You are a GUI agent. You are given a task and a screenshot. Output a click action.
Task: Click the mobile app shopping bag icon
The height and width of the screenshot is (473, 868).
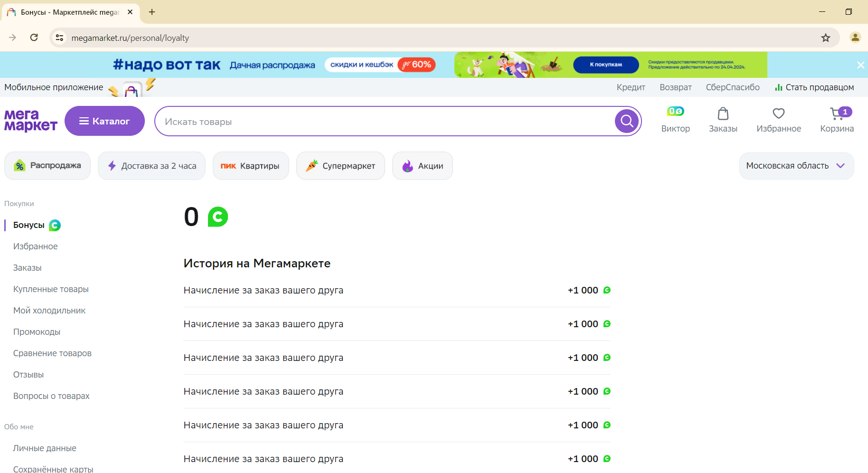[132, 90]
